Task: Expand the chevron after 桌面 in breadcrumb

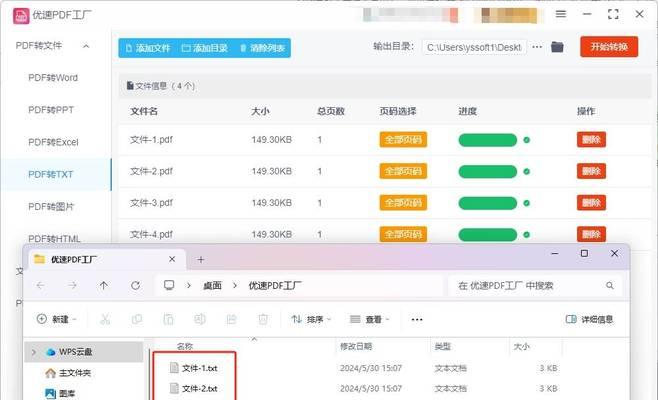Action: coord(235,285)
